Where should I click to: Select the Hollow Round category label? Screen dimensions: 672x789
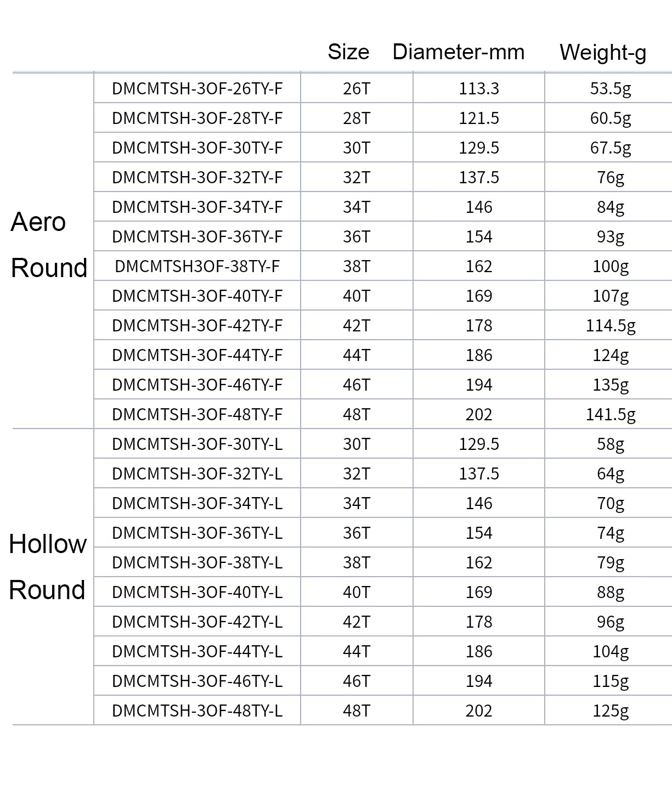[48, 567]
